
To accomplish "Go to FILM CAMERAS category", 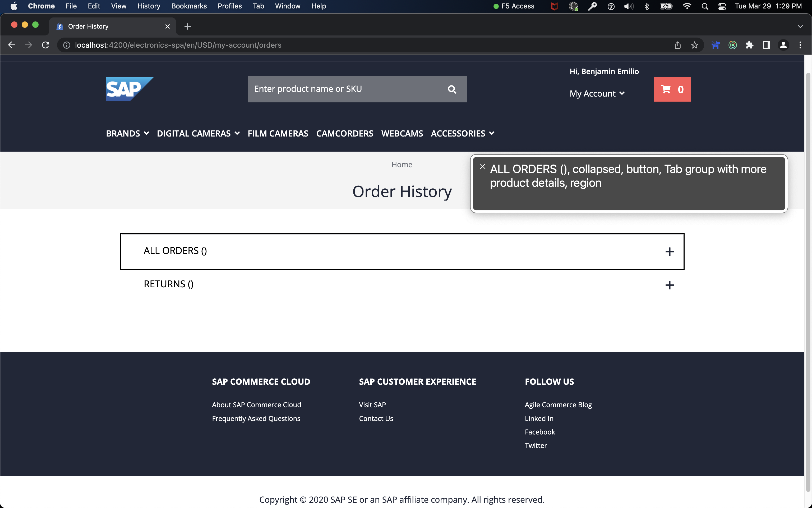I will (278, 133).
